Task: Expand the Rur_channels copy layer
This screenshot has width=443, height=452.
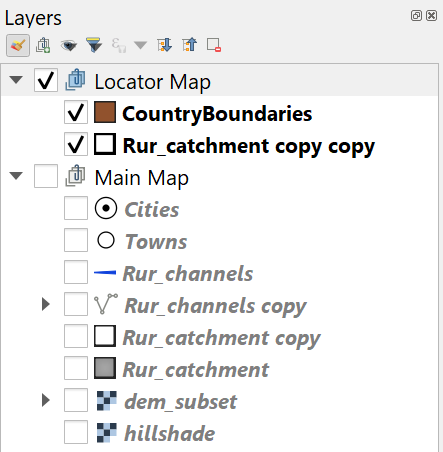Action: [x=46, y=304]
